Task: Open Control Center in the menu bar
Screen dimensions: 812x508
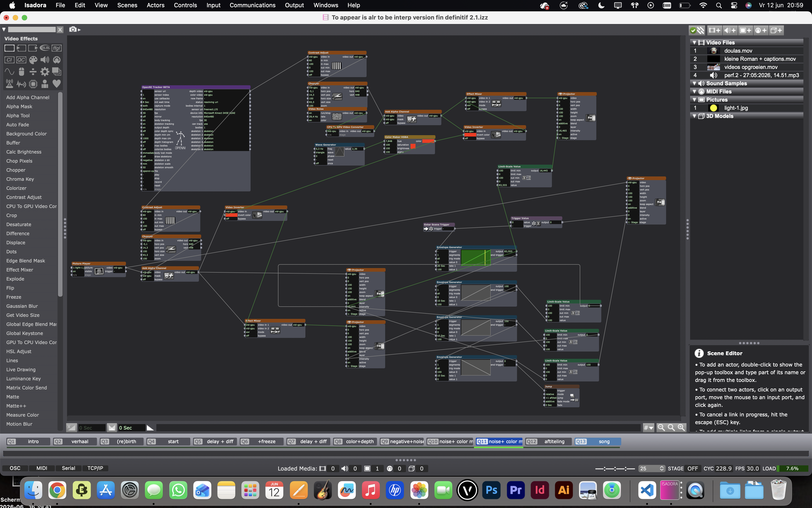Action: [x=734, y=5]
